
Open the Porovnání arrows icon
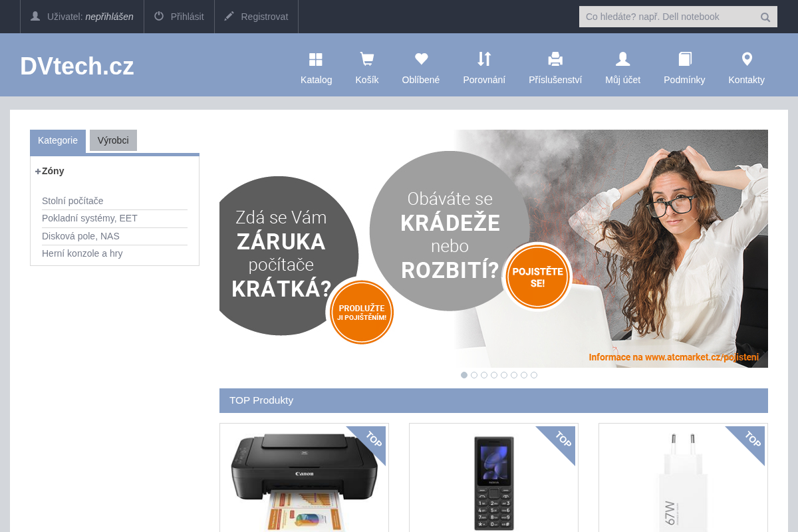pyautogui.click(x=484, y=59)
